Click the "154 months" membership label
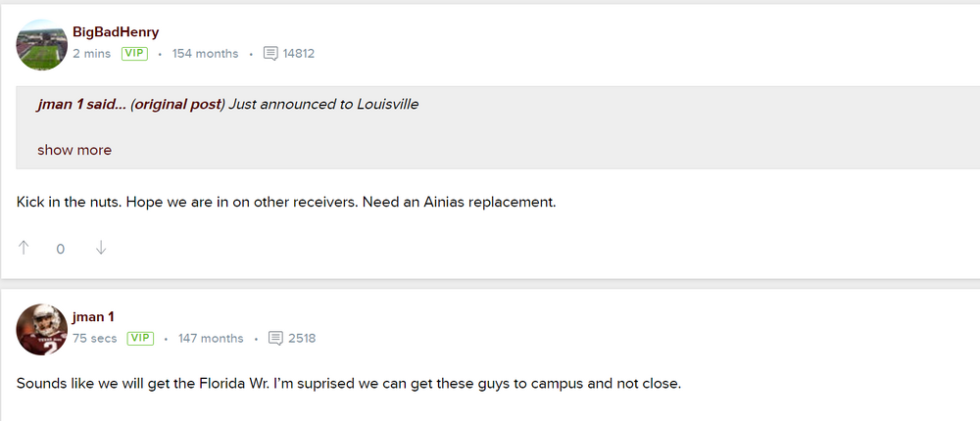This screenshot has height=421, width=980. click(x=205, y=54)
